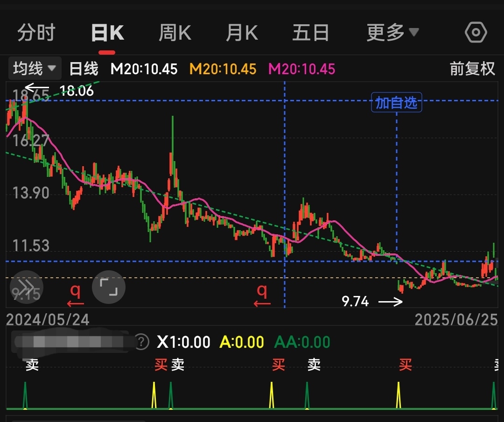Tap the 11.53 price axis label
504x422 pixels.
click(x=30, y=246)
